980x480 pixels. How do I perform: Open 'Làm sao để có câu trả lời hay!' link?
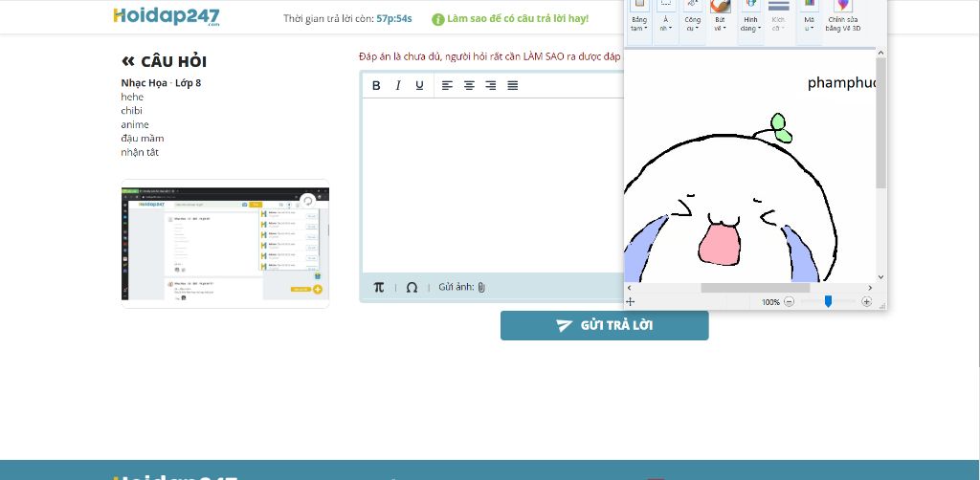(x=518, y=19)
